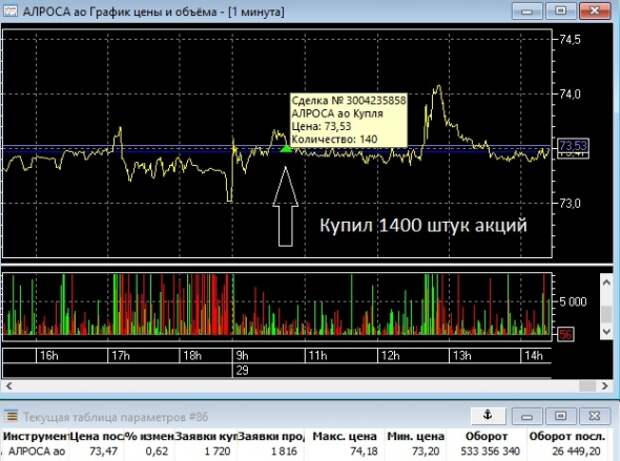Click the horizontal chart scrollbar thumb

tap(587, 386)
